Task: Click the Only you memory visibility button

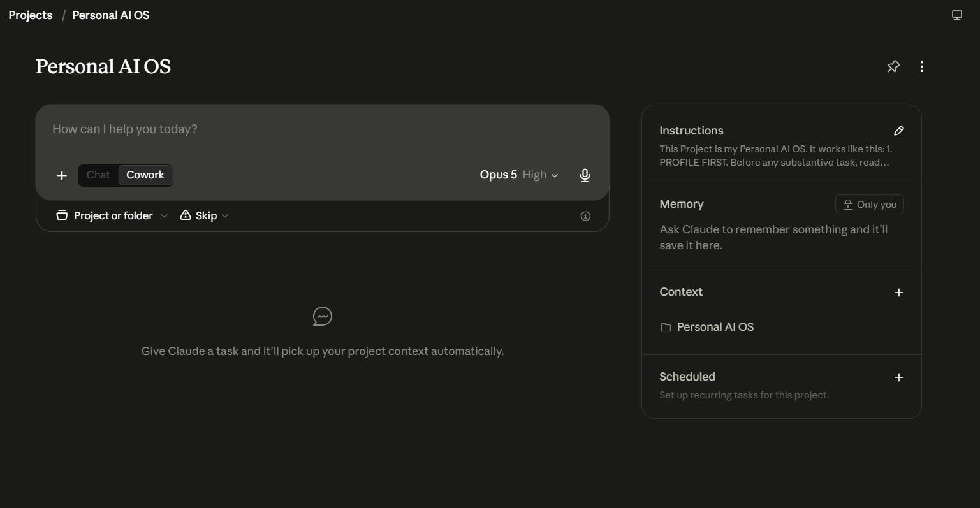Action: (x=870, y=205)
